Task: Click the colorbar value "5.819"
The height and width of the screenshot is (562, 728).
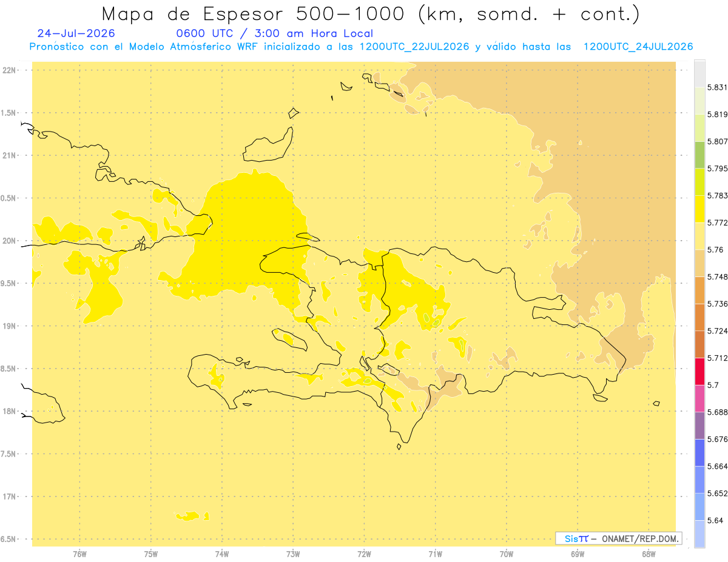Action: [718, 115]
